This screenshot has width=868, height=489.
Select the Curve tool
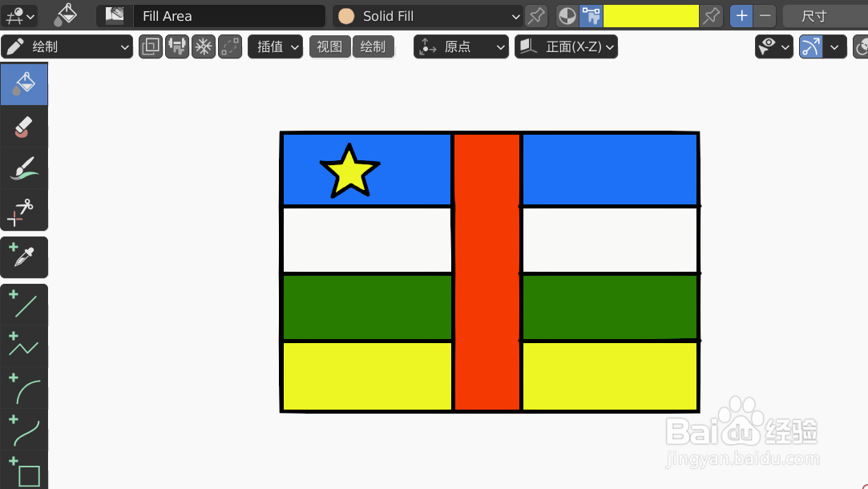[24, 430]
